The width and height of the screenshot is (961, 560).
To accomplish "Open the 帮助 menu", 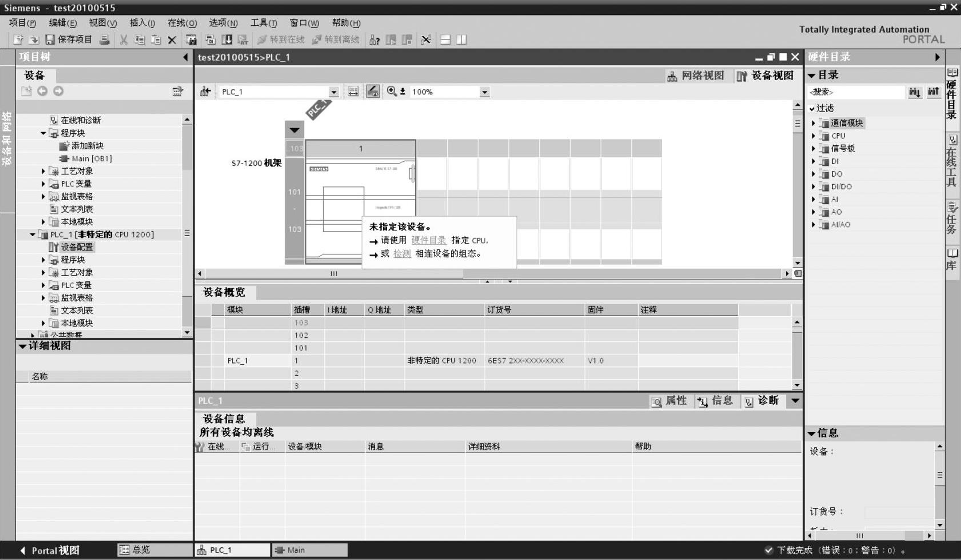I will 346,23.
